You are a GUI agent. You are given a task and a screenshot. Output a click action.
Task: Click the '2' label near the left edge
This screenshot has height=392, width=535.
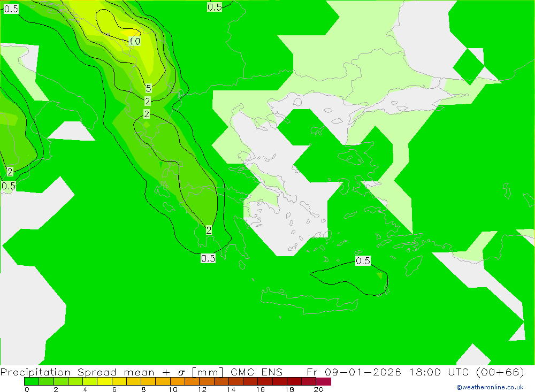pos(10,172)
